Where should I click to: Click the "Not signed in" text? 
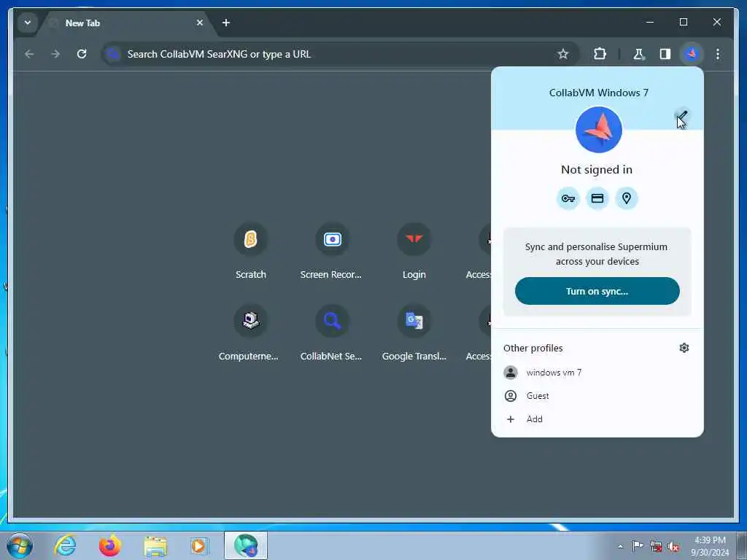pos(597,169)
